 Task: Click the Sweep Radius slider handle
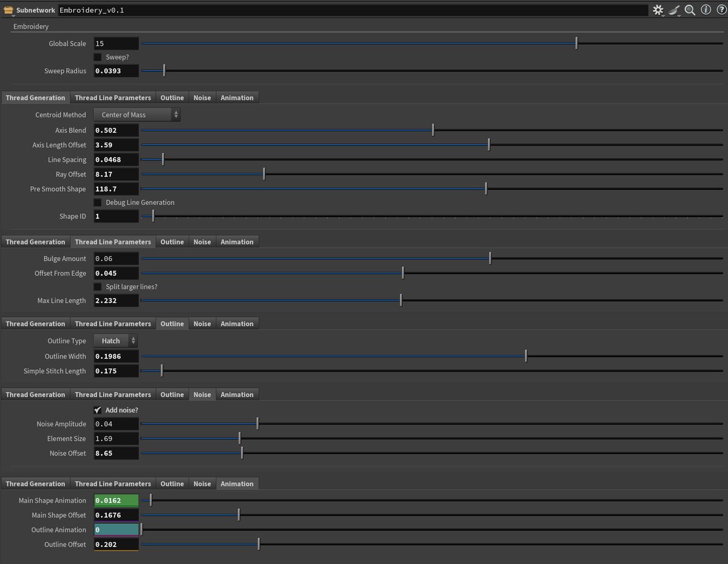point(164,71)
